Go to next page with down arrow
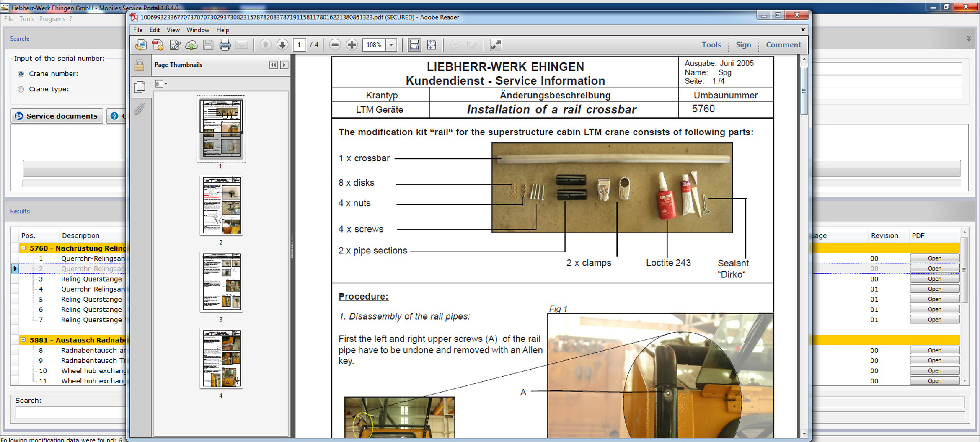 pyautogui.click(x=282, y=45)
